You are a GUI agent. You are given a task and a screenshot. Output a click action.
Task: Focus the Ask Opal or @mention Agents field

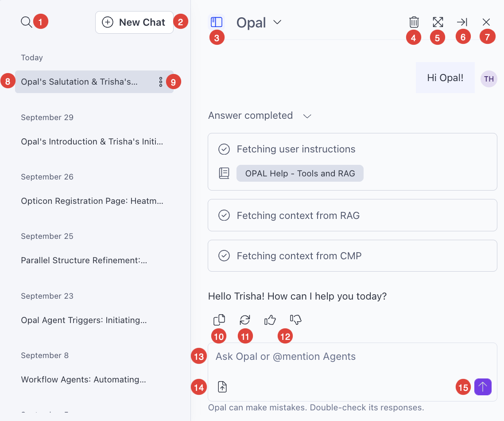352,357
